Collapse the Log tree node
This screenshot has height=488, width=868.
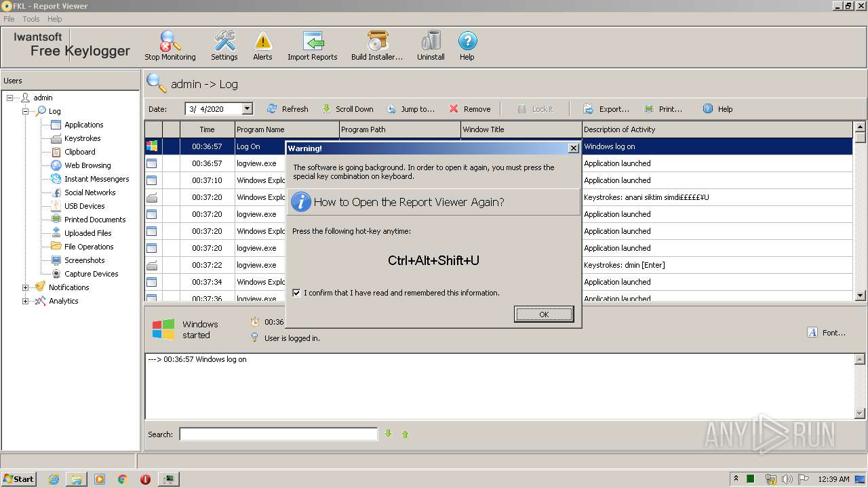[26, 111]
